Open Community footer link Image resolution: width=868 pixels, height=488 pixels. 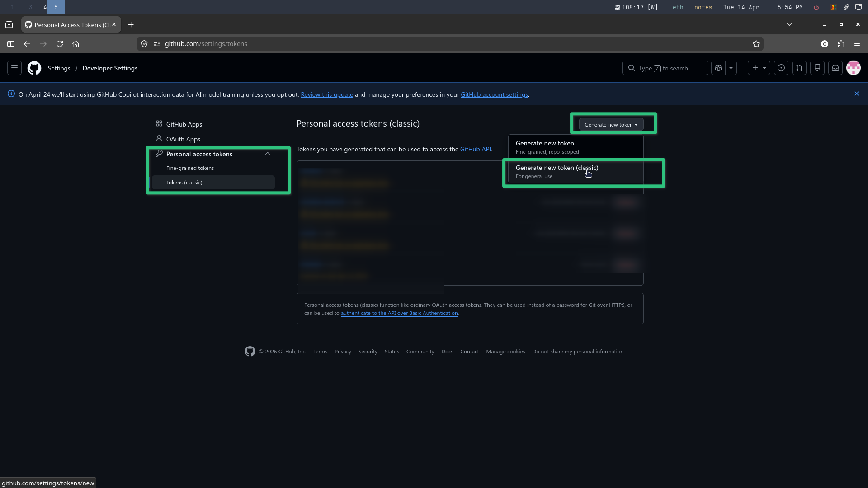click(420, 352)
